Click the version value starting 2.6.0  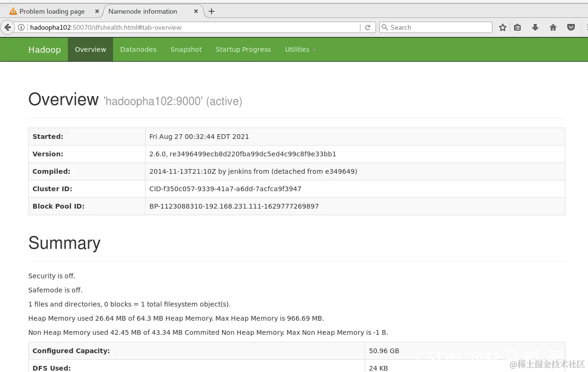pyautogui.click(x=243, y=154)
